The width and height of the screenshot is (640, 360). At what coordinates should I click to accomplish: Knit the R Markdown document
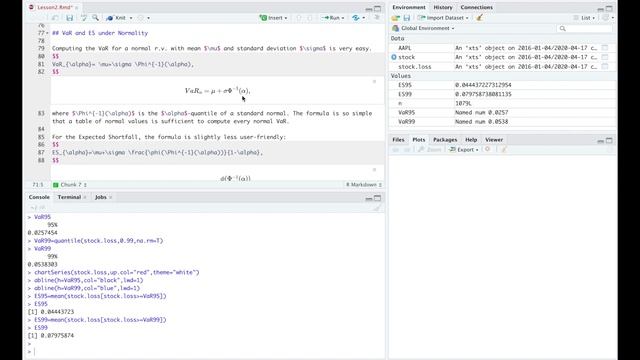pyautogui.click(x=116, y=18)
